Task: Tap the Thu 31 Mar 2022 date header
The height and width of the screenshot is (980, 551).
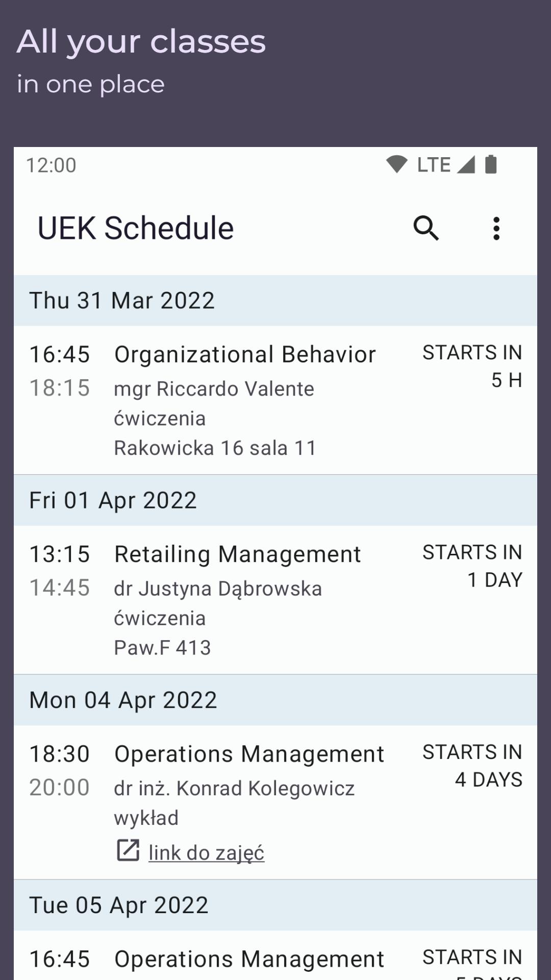Action: [275, 301]
